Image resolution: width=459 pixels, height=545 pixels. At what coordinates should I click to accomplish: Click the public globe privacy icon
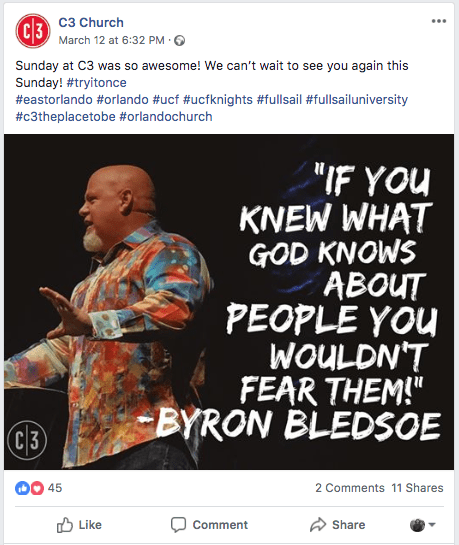click(180, 41)
